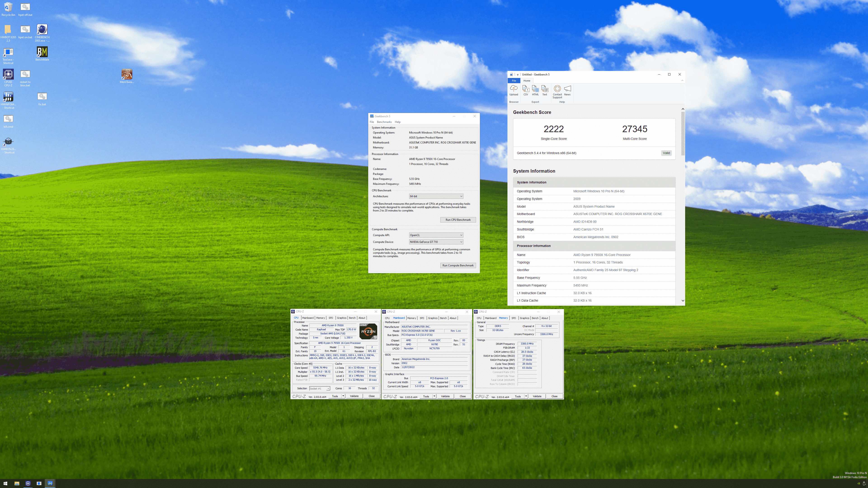Collapse the Geekbench ribbon with chevron
This screenshot has width=868, height=488.
click(x=682, y=80)
